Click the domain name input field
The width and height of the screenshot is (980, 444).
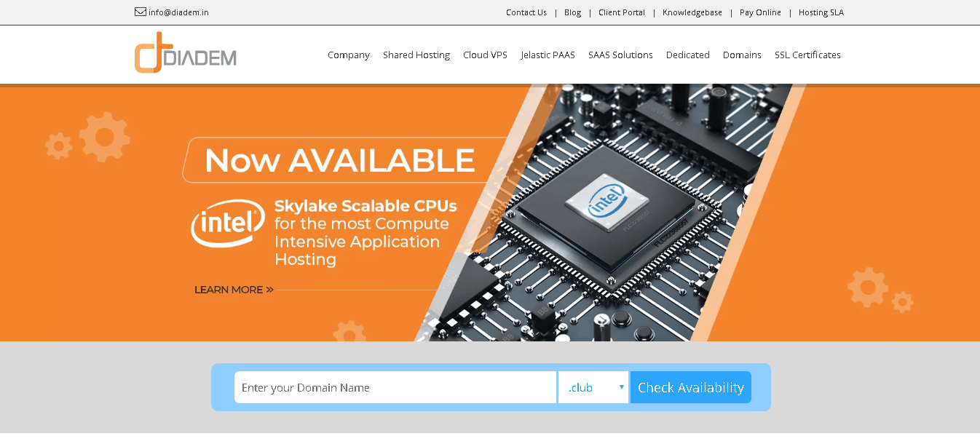click(395, 387)
